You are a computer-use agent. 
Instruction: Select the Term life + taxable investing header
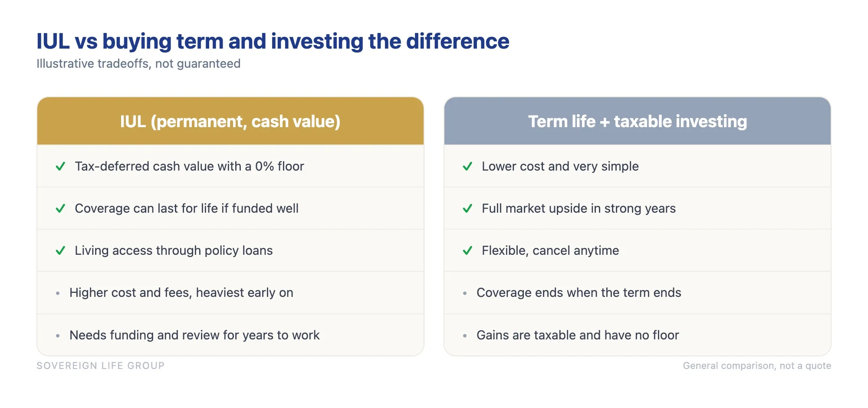pos(638,121)
